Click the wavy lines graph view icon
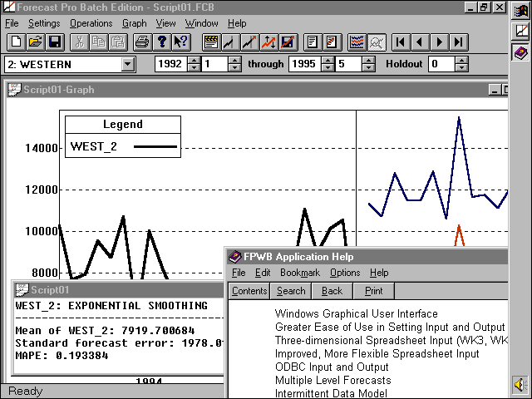This screenshot has width=532, height=399. pyautogui.click(x=357, y=42)
